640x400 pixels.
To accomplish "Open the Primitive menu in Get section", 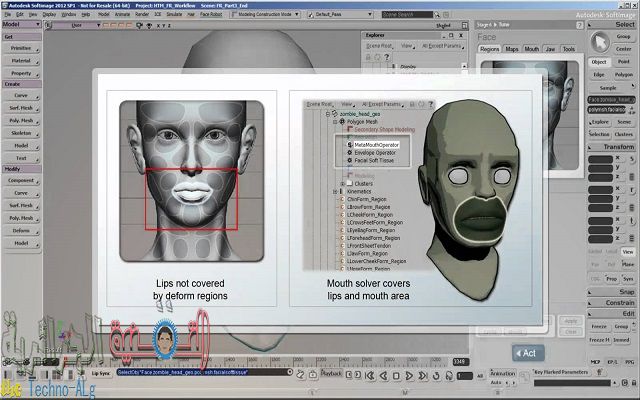I will [x=21, y=48].
